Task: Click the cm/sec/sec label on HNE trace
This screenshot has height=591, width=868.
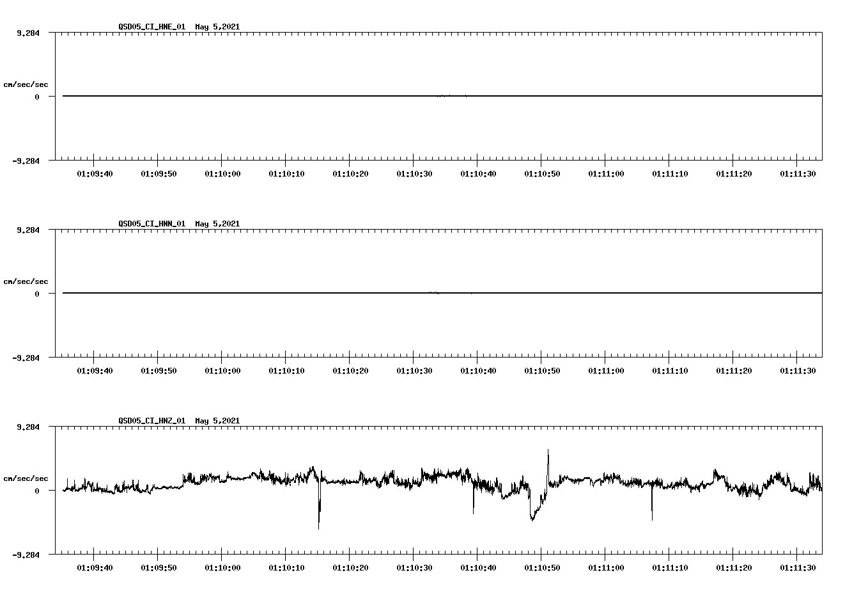Action: point(27,84)
